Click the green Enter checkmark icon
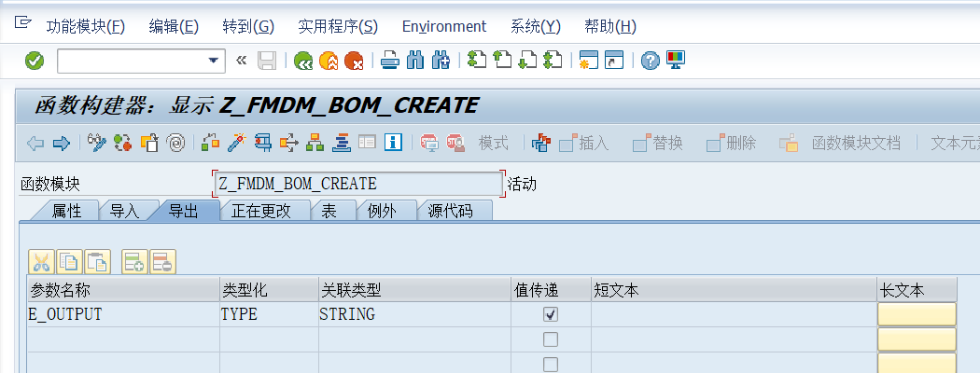The image size is (980, 373). 35,61
